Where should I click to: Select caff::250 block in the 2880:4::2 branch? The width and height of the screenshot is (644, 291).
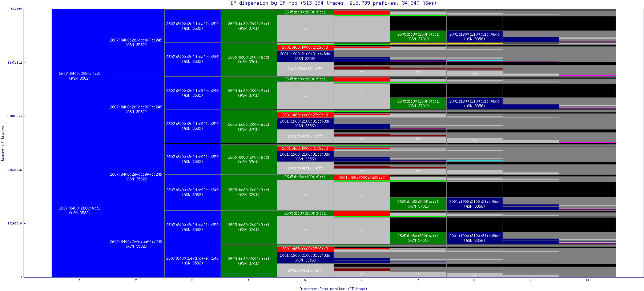(193, 227)
